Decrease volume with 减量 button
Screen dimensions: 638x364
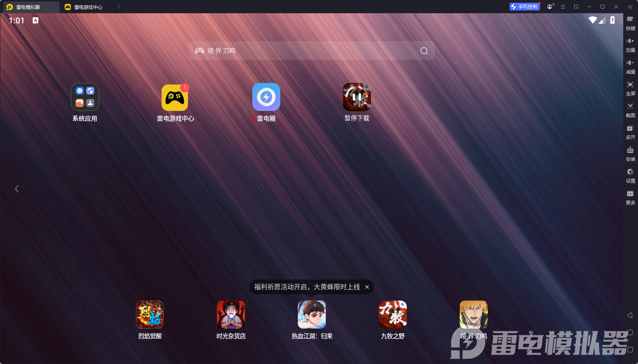[x=630, y=67]
